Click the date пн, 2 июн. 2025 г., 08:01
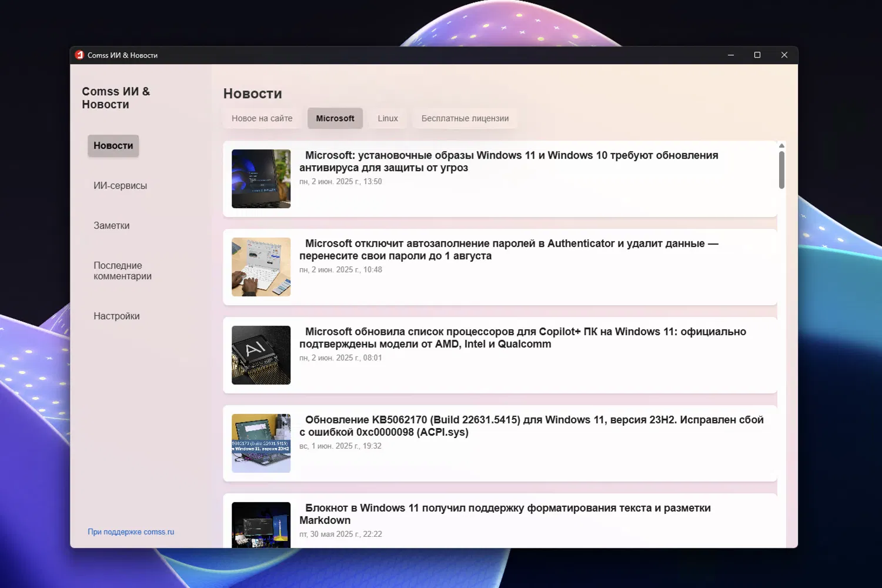This screenshot has height=588, width=882. tap(340, 358)
